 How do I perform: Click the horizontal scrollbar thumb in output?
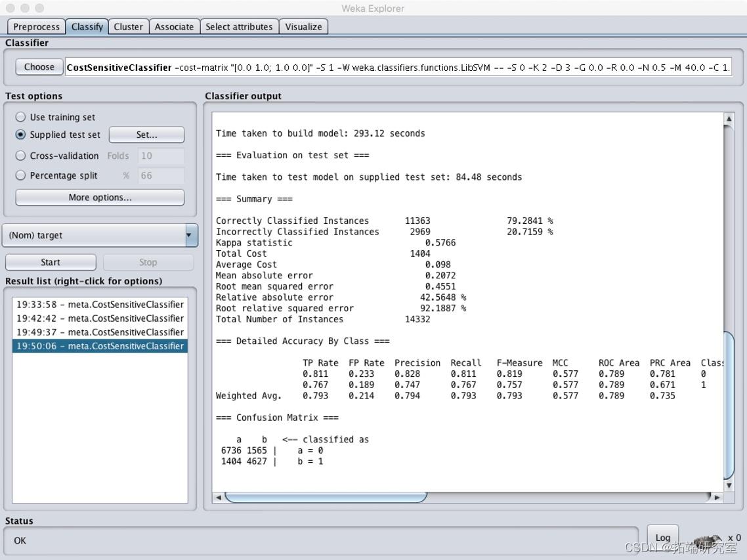(x=326, y=498)
